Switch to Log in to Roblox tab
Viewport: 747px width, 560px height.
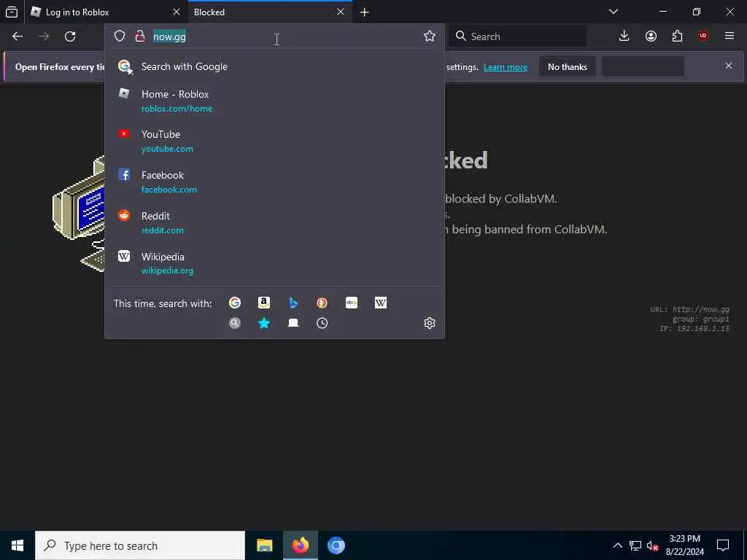click(x=106, y=12)
